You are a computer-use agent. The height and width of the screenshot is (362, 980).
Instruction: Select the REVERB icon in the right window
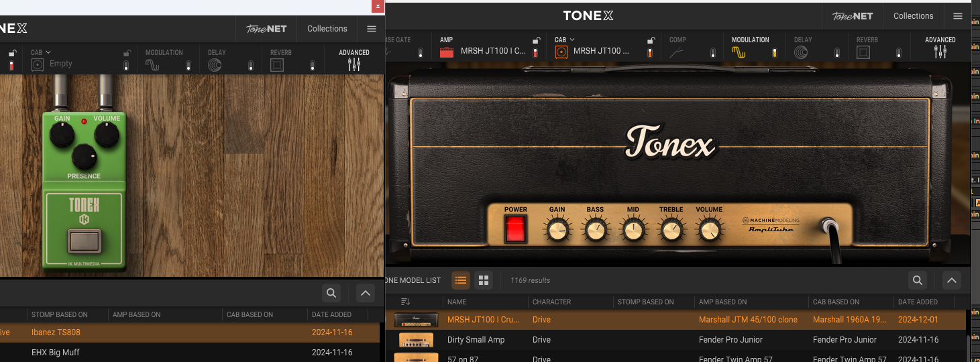pyautogui.click(x=864, y=52)
